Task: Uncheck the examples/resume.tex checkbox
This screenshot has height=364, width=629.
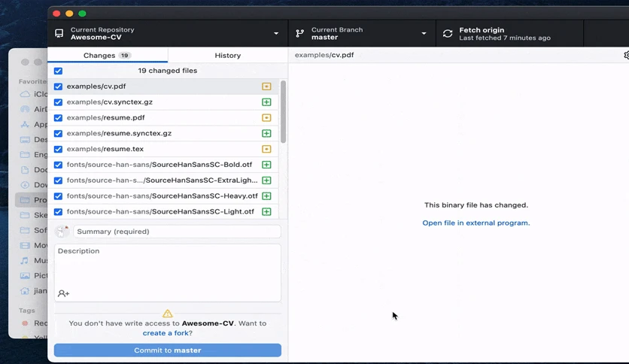Action: 58,149
